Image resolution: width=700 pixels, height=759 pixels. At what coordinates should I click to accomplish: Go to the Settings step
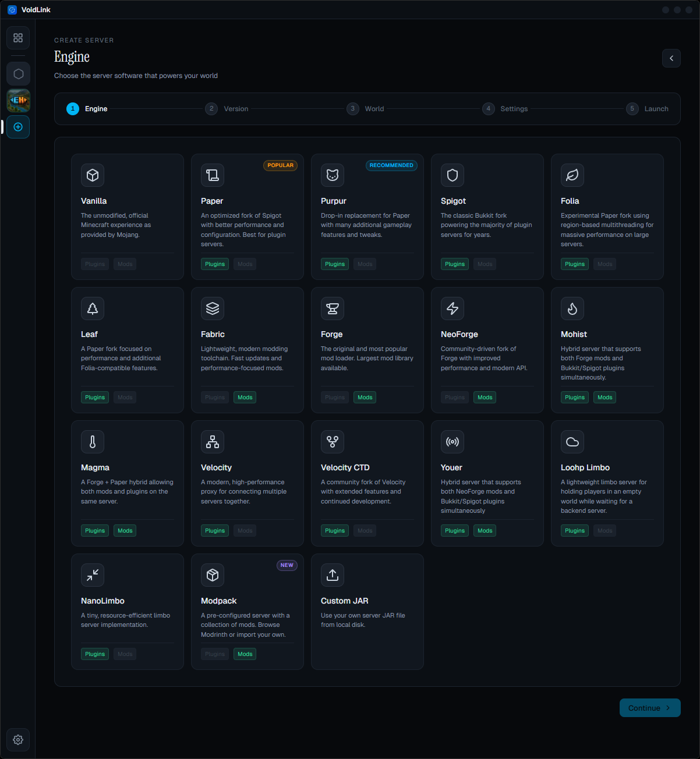click(x=505, y=109)
